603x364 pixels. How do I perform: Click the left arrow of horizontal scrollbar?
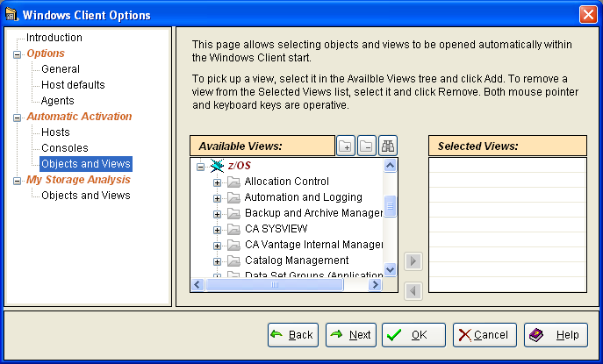[197, 285]
